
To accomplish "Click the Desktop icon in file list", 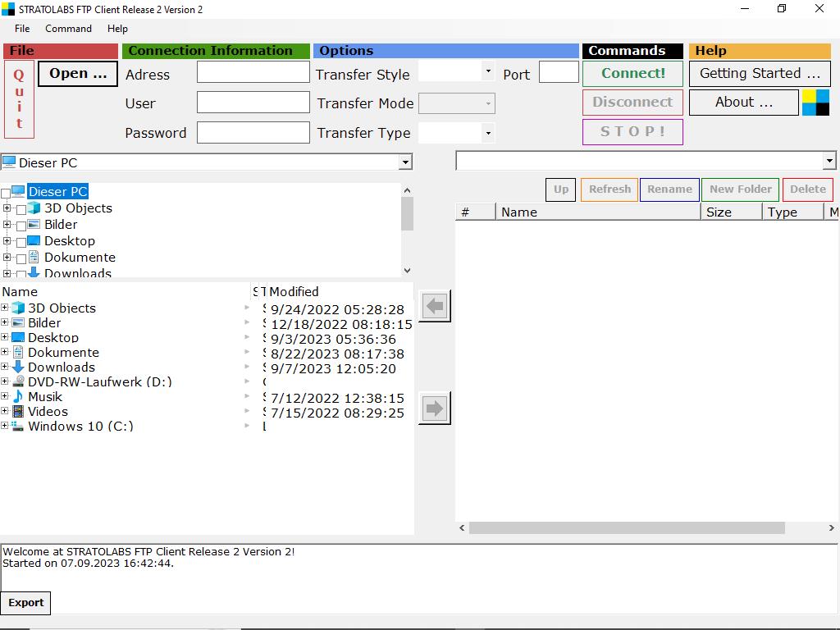I will point(18,337).
